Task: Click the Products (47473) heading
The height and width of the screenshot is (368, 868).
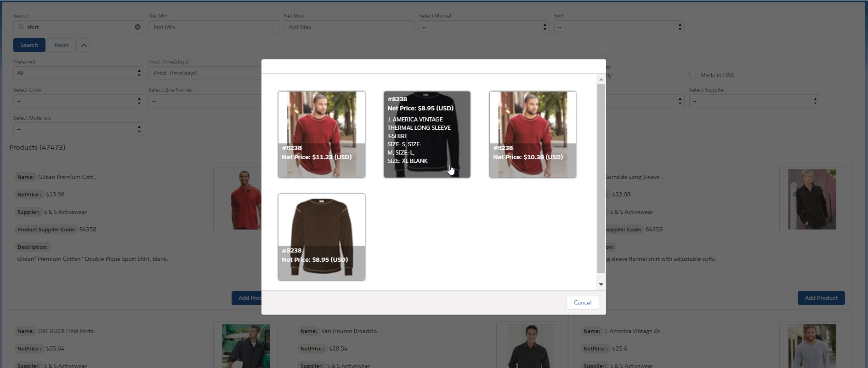Action: coord(37,148)
